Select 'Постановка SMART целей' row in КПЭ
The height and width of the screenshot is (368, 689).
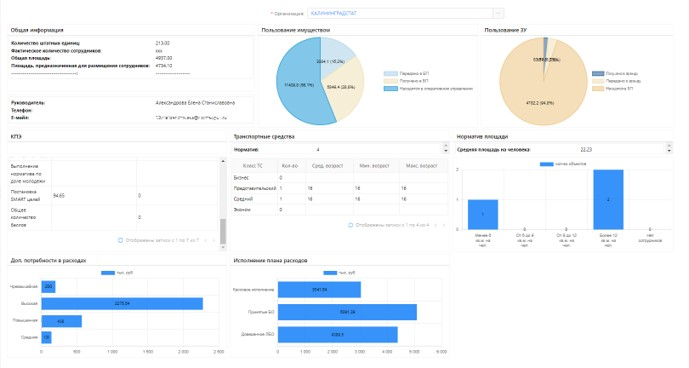pyautogui.click(x=113, y=196)
